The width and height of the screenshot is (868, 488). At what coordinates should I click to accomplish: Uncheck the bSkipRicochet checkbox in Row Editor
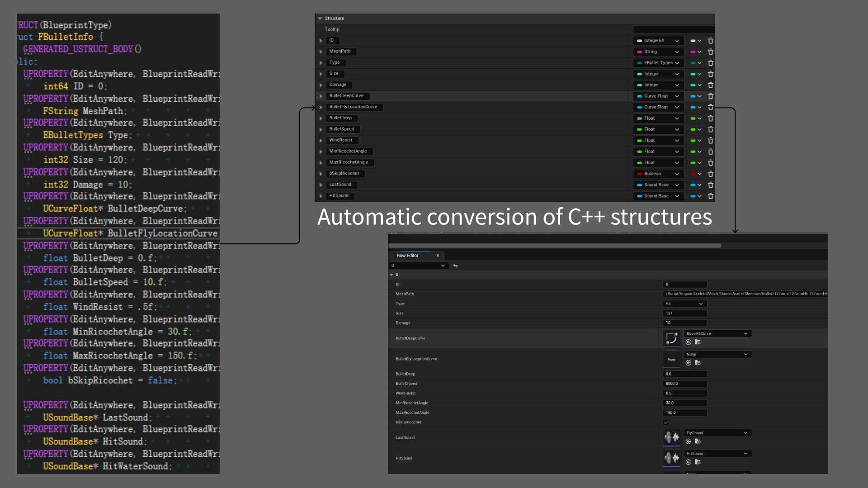tap(665, 422)
